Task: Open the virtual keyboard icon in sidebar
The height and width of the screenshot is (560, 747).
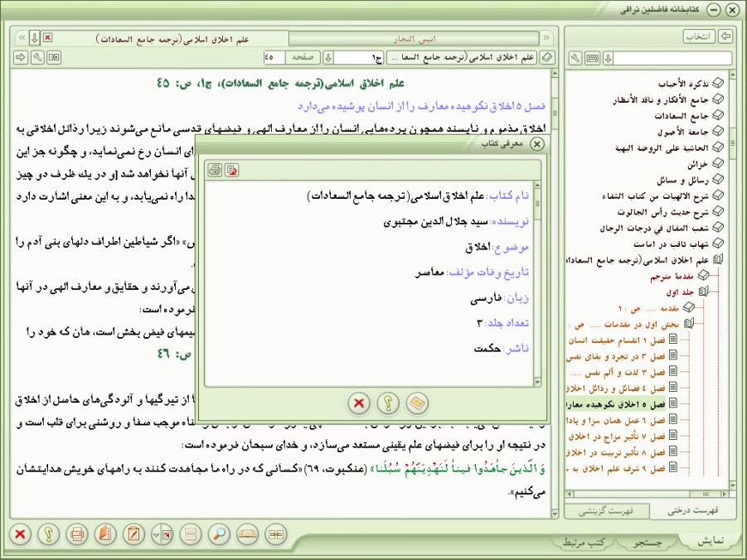Action: pyautogui.click(x=592, y=59)
